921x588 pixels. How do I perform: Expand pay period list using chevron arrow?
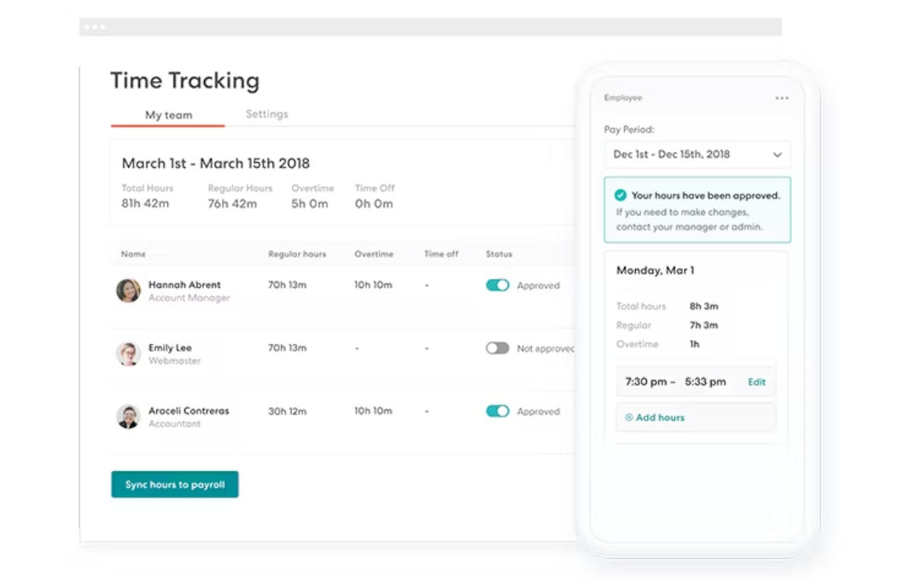point(777,155)
